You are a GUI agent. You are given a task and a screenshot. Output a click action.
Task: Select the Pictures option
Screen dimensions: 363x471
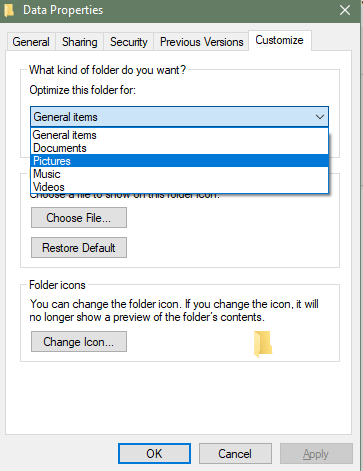(179, 161)
